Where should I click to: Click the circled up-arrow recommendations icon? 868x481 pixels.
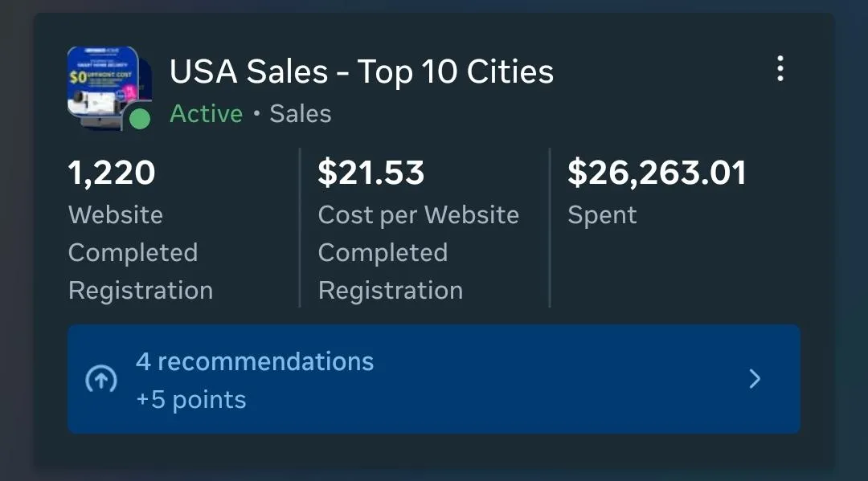(101, 380)
